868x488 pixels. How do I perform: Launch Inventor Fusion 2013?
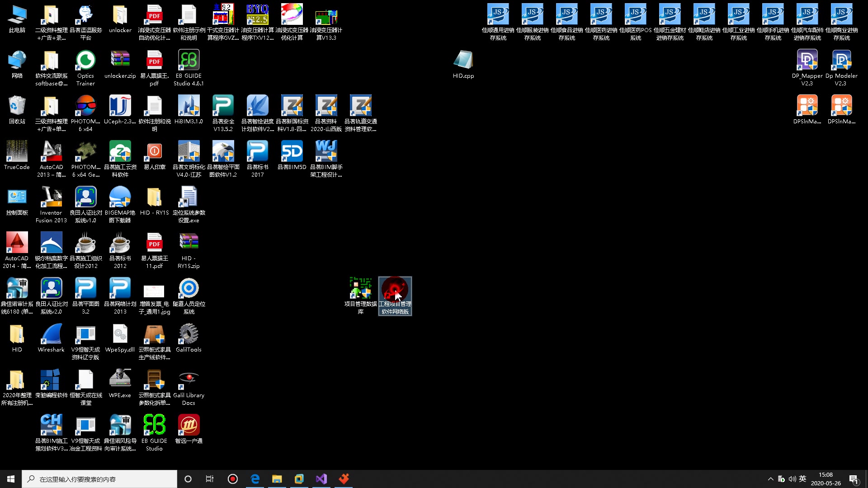[51, 204]
